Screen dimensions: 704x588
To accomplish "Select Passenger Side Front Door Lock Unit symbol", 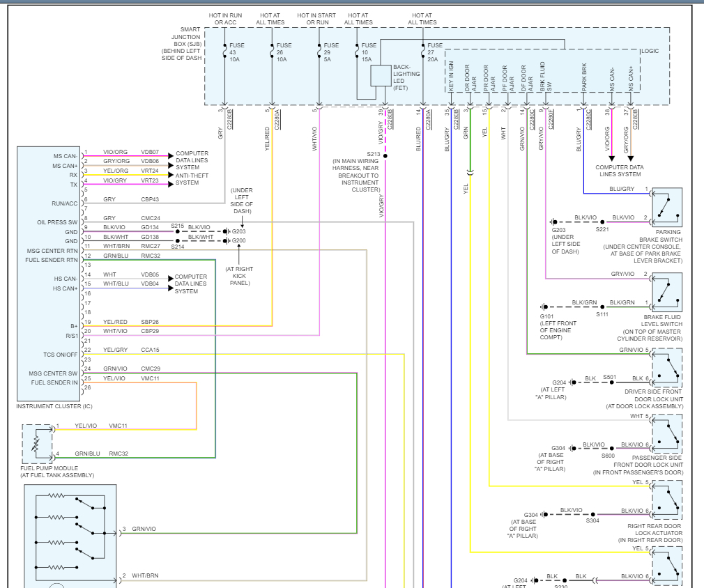I will 667,435.
